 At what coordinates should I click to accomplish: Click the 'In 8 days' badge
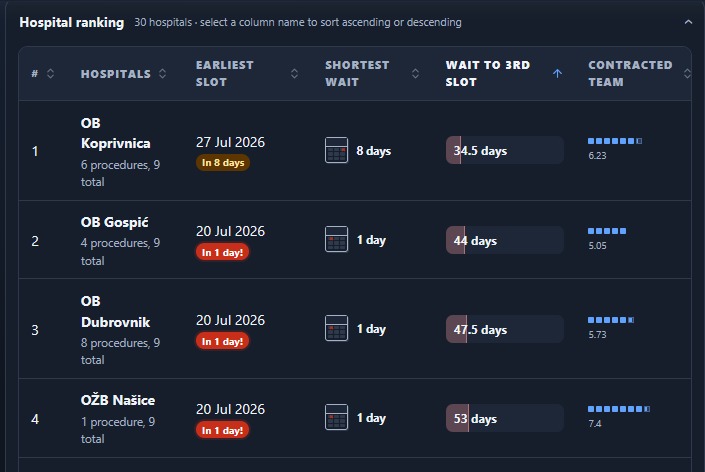223,163
